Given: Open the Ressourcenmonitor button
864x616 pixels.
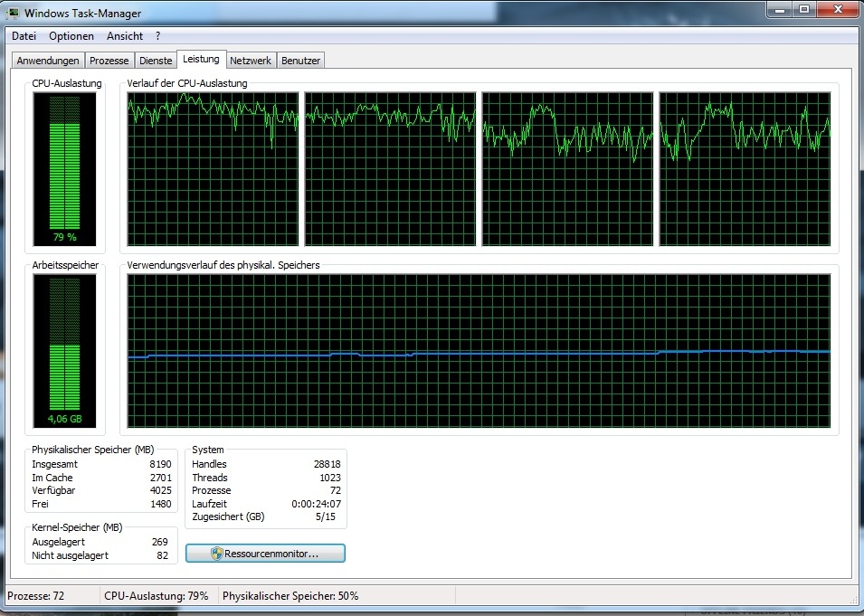Looking at the screenshot, I should 266,554.
